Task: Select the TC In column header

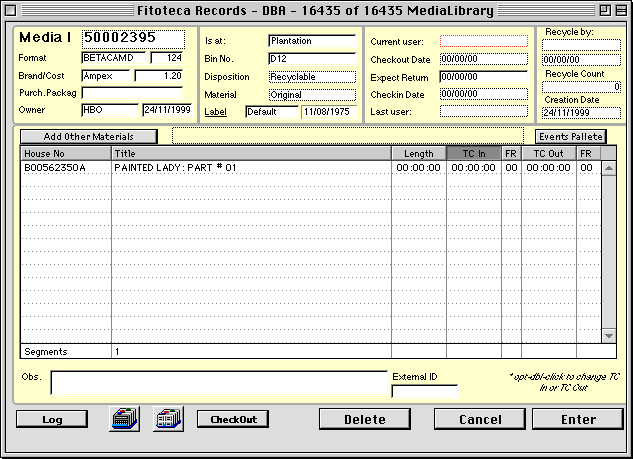Action: click(474, 153)
